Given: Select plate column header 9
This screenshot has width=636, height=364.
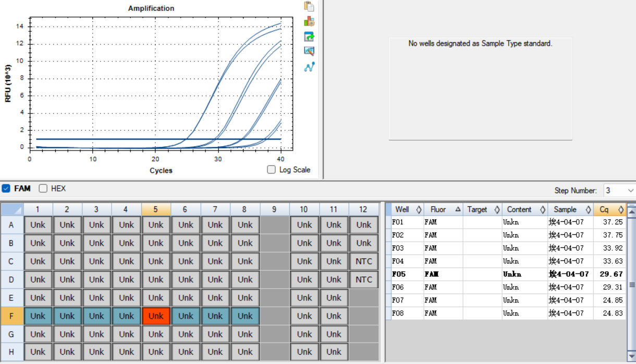Looking at the screenshot, I should point(274,209).
